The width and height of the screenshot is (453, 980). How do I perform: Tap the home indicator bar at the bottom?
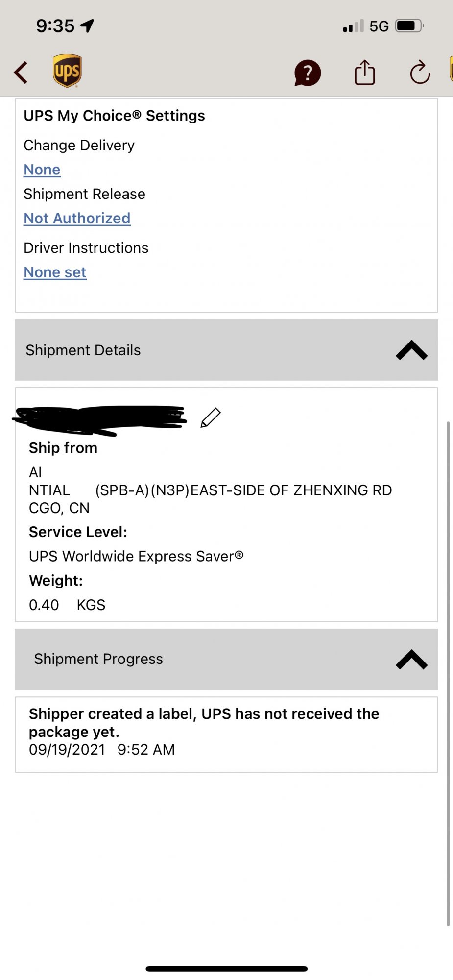coord(226,969)
